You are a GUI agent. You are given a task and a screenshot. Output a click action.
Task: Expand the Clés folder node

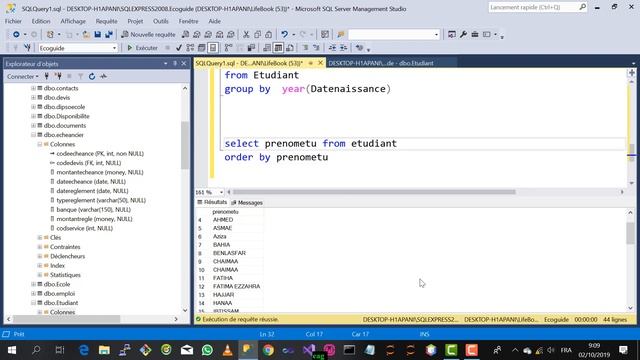point(40,238)
